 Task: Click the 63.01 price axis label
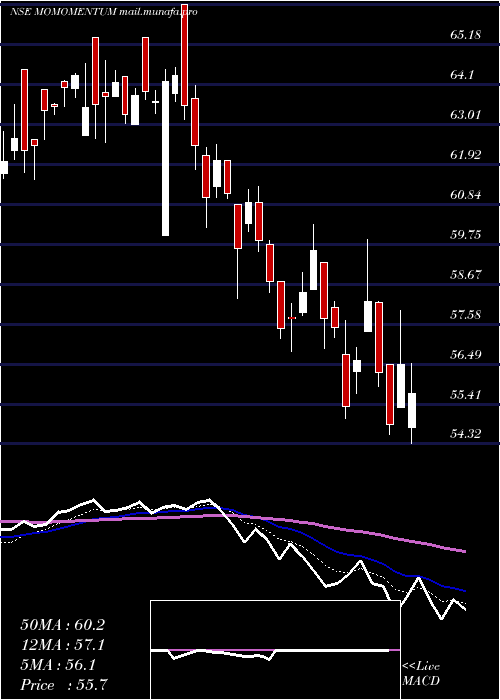(466, 115)
